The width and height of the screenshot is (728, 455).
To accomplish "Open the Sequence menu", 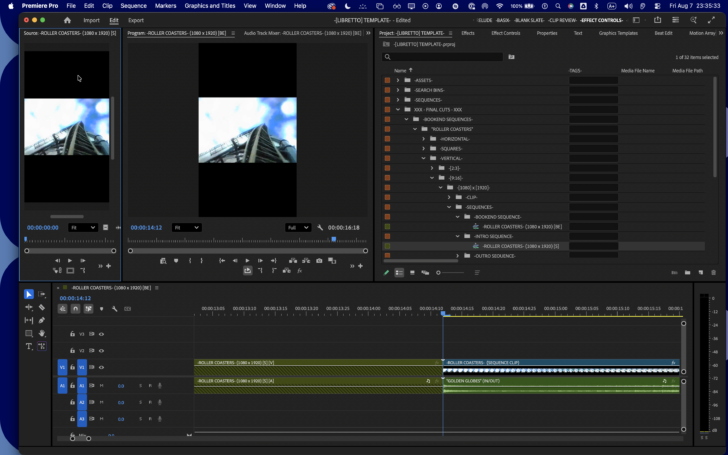I will pyautogui.click(x=133, y=6).
